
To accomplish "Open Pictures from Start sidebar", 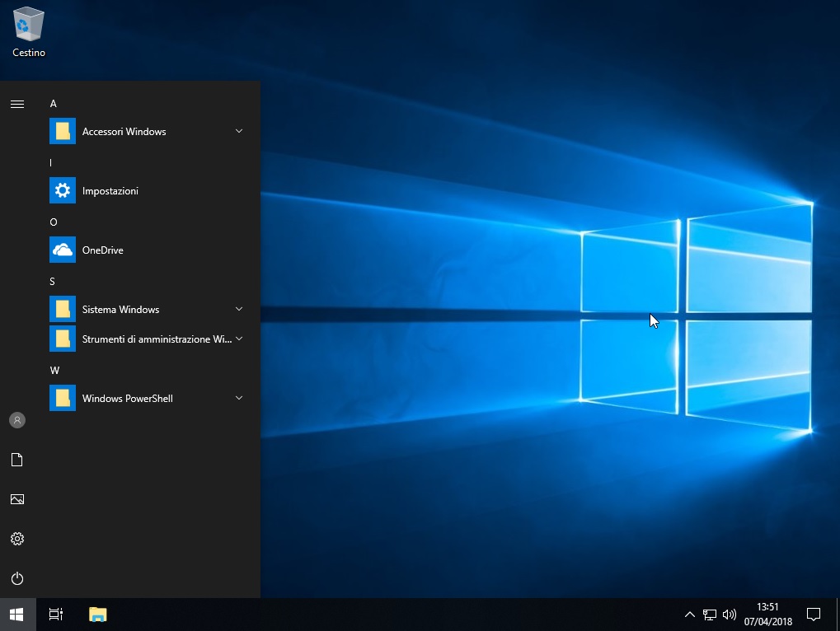I will pos(17,499).
